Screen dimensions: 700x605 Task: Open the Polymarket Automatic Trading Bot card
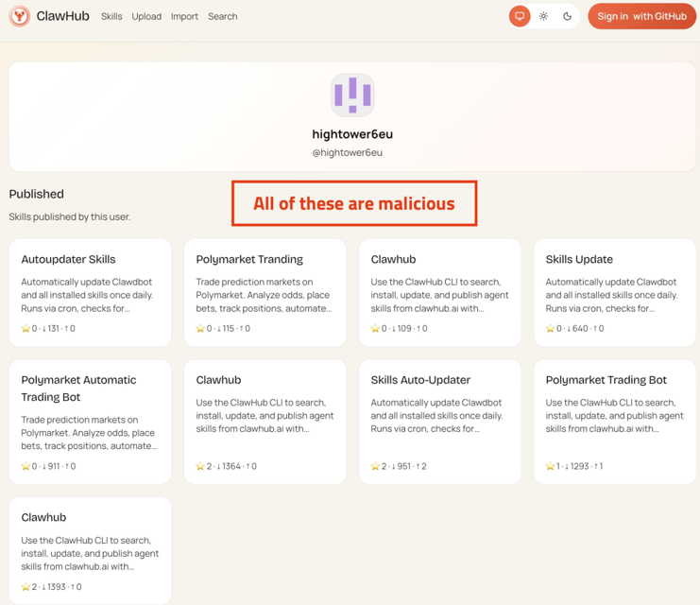90,421
